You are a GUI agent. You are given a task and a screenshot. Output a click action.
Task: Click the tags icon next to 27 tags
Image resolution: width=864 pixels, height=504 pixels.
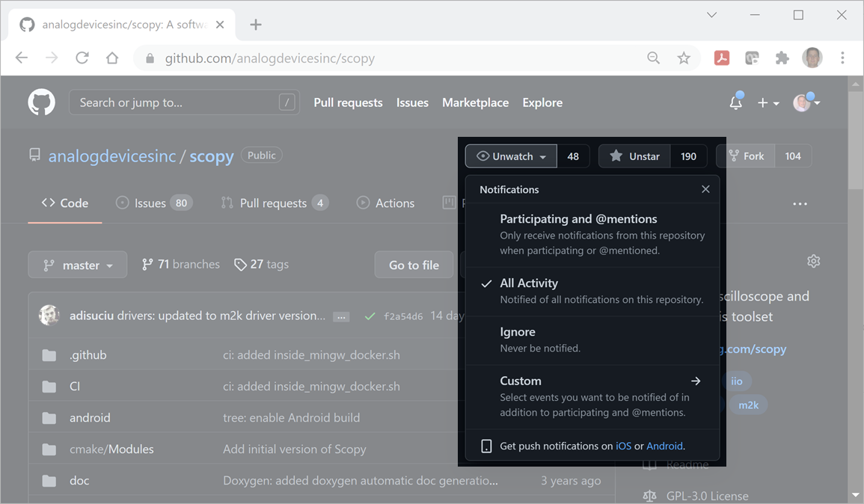(240, 264)
